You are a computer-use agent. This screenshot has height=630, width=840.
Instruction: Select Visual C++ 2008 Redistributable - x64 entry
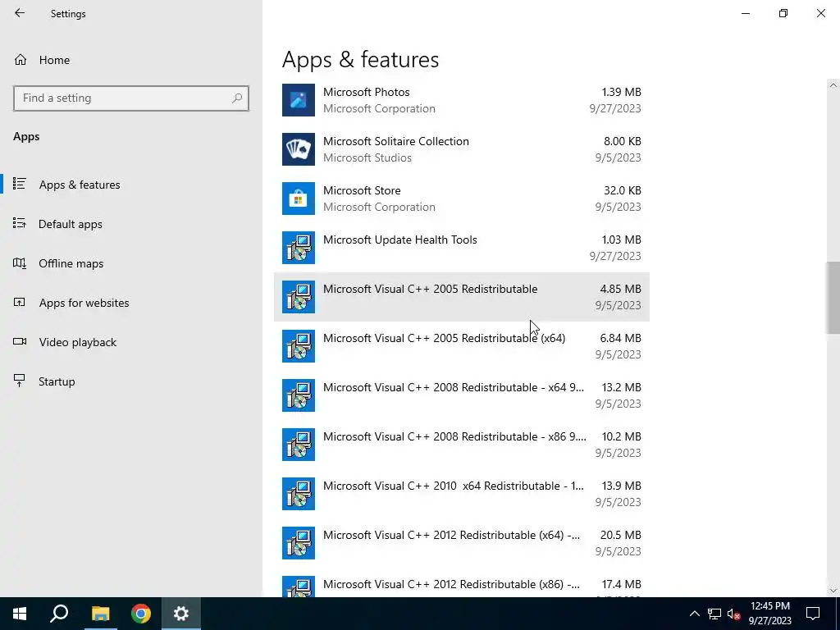(461, 395)
